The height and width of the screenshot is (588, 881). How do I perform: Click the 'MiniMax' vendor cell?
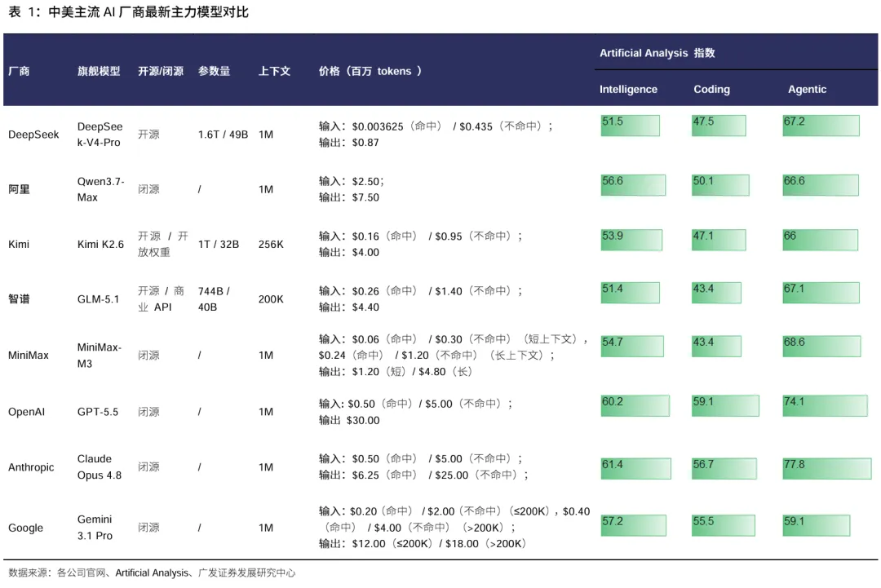(x=28, y=355)
